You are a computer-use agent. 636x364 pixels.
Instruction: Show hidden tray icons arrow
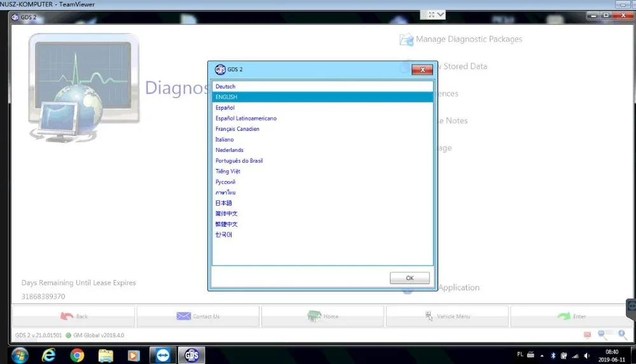click(542, 356)
